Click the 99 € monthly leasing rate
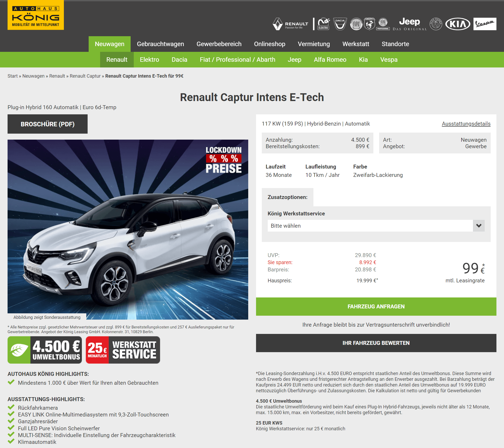 tap(473, 268)
